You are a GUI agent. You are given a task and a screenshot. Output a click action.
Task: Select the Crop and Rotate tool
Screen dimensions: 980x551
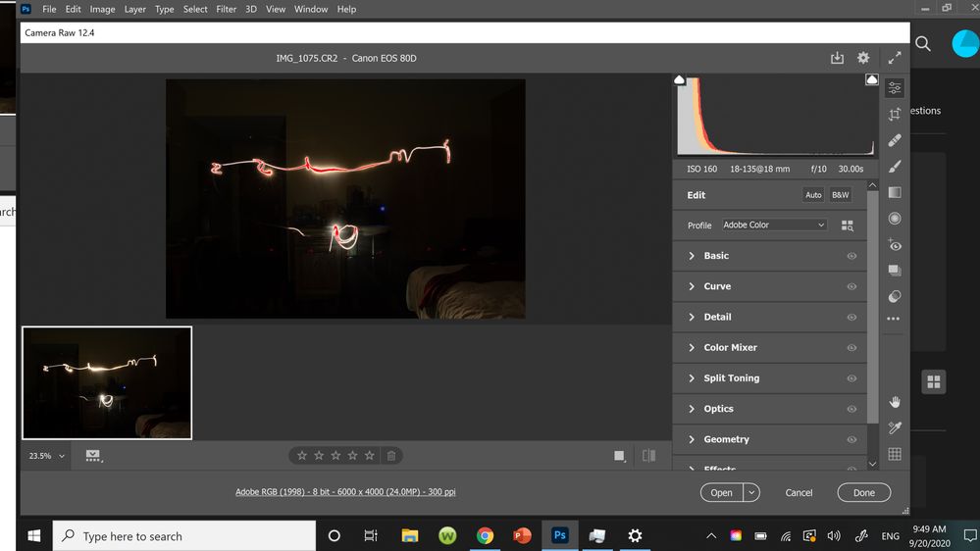895,114
